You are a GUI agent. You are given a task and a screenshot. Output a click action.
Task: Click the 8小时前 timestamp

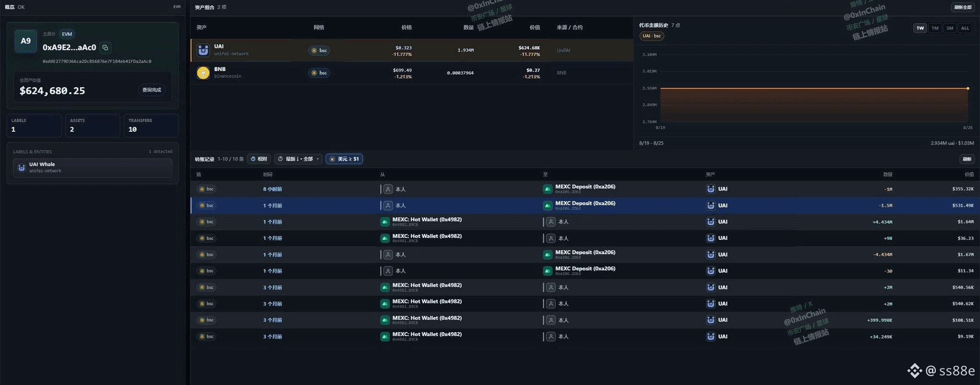[273, 189]
